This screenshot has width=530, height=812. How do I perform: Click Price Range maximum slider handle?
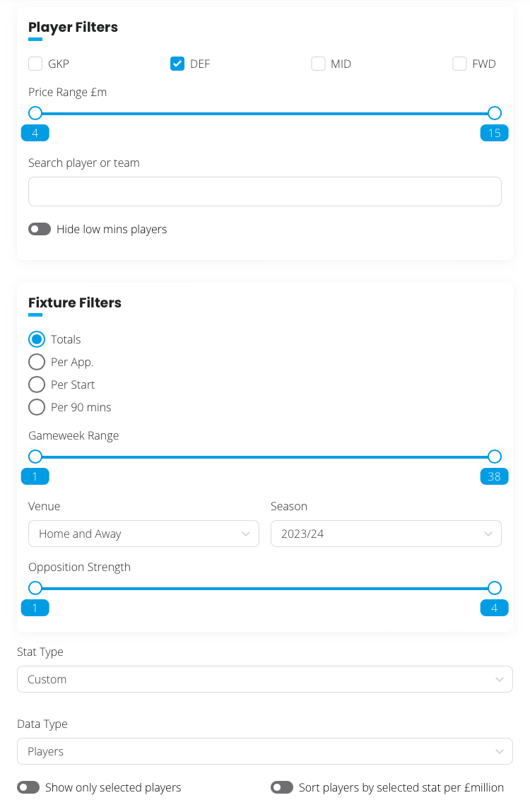click(x=495, y=113)
